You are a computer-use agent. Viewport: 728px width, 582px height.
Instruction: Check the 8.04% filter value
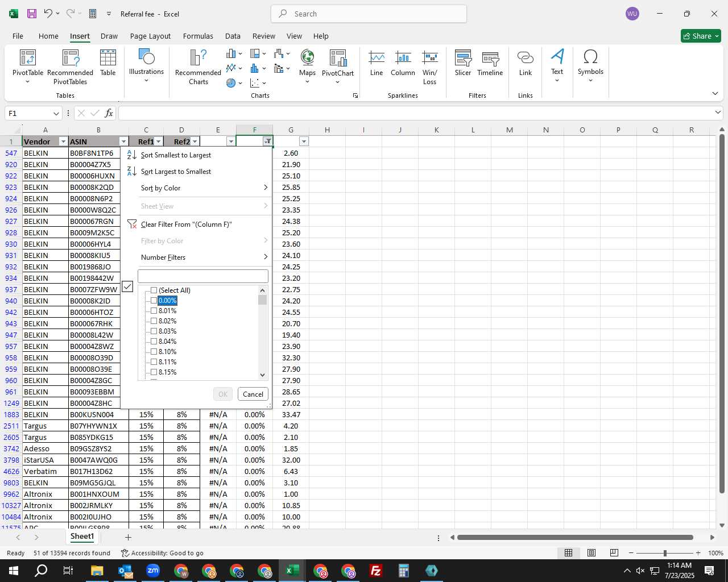[154, 342]
